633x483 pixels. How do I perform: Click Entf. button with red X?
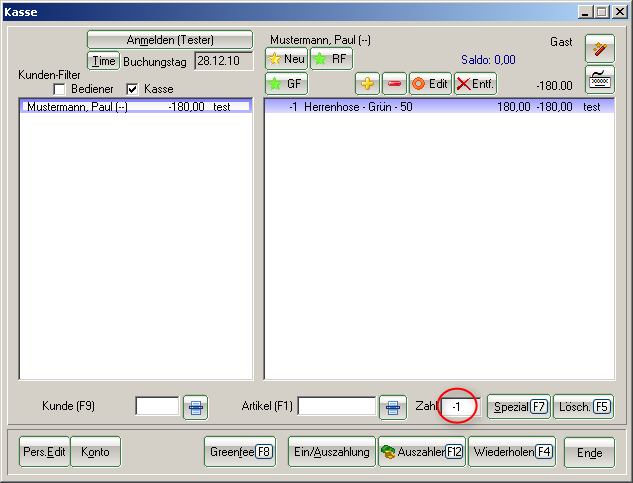coord(476,84)
